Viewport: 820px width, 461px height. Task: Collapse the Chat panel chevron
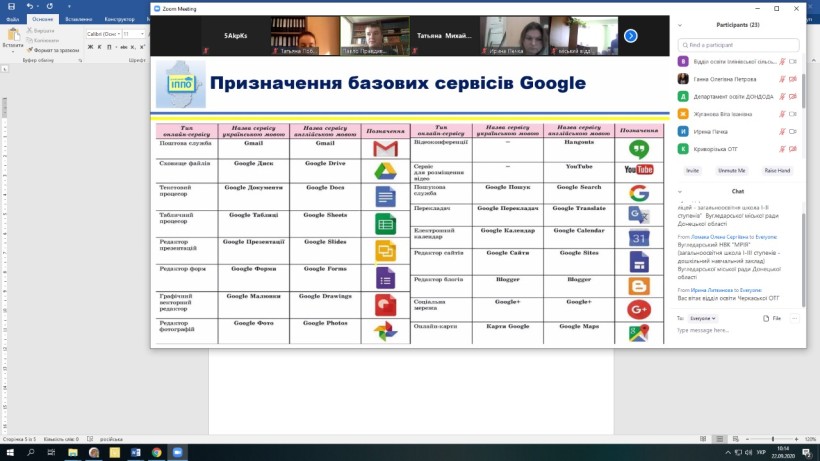[x=680, y=192]
